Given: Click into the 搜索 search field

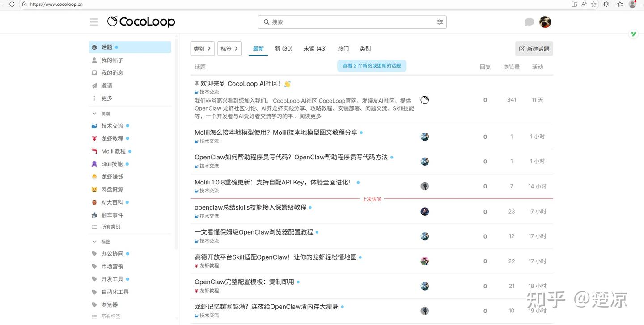Looking at the screenshot, I should [x=352, y=22].
